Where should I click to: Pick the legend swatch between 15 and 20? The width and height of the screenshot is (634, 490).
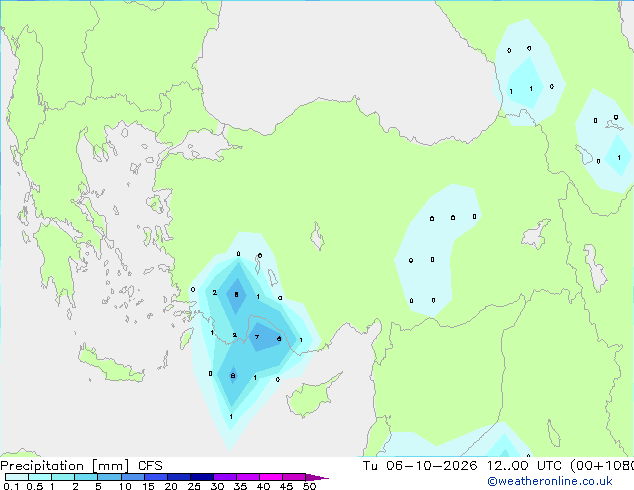(155, 477)
